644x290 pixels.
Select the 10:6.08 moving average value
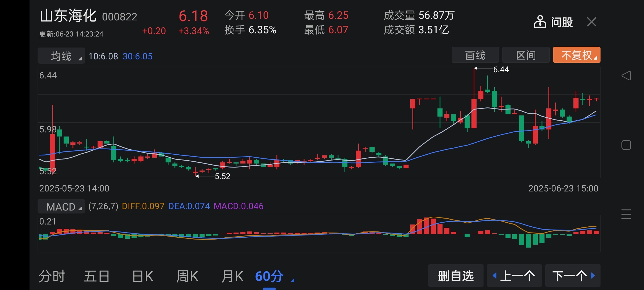[x=103, y=56]
